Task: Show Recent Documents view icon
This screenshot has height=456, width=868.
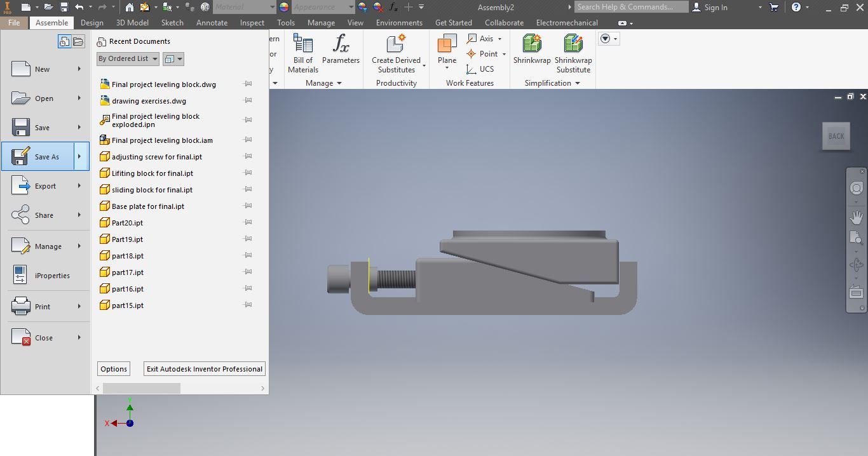Action: click(x=64, y=42)
